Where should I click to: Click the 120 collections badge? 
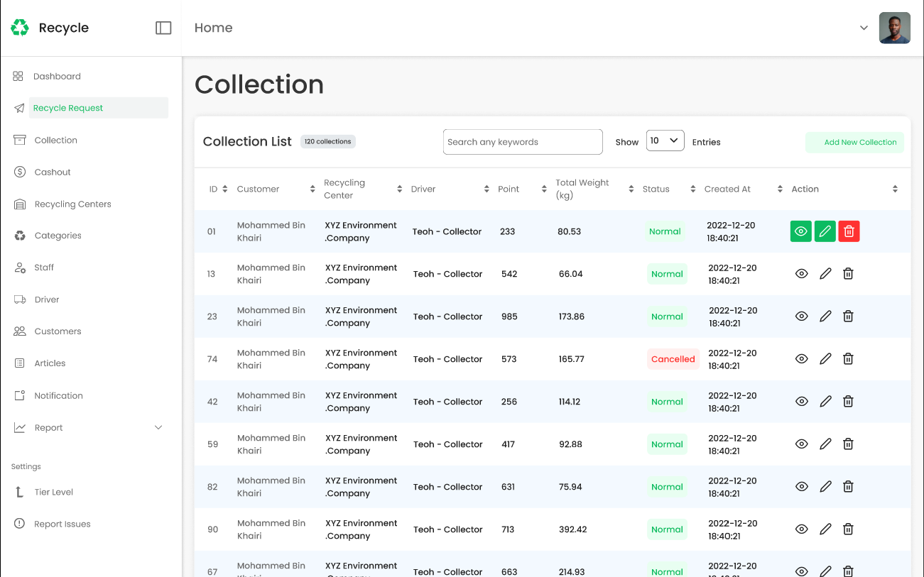coord(328,141)
